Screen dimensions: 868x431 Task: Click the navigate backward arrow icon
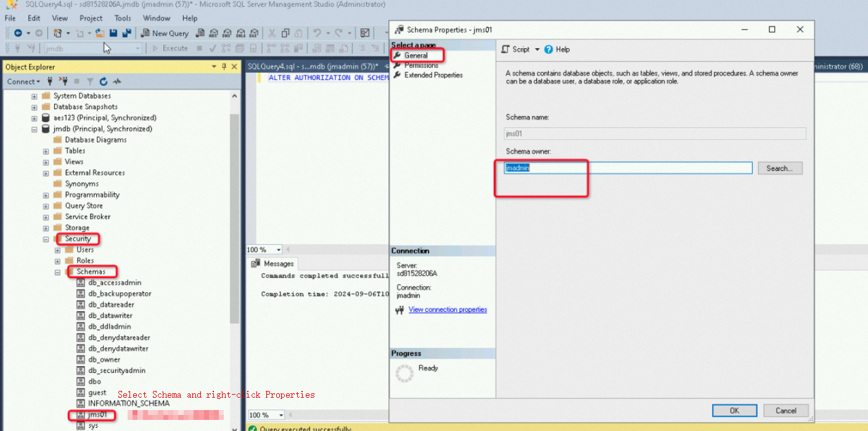click(18, 33)
